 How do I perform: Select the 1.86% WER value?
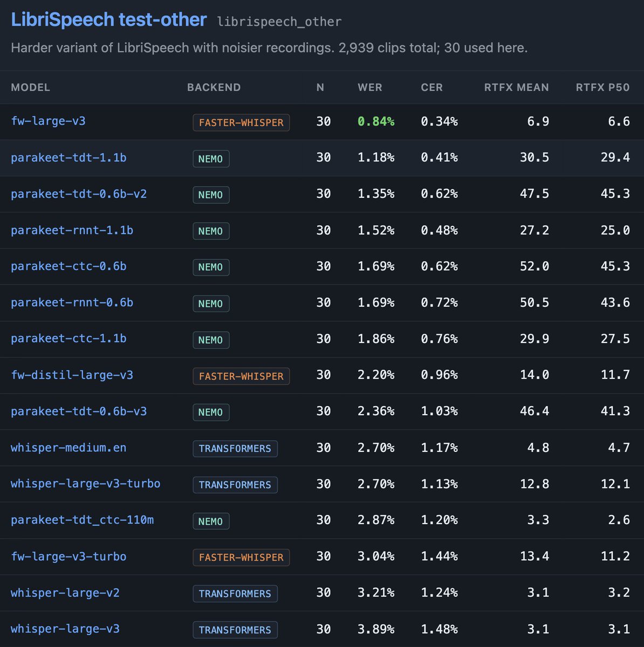[x=376, y=339]
